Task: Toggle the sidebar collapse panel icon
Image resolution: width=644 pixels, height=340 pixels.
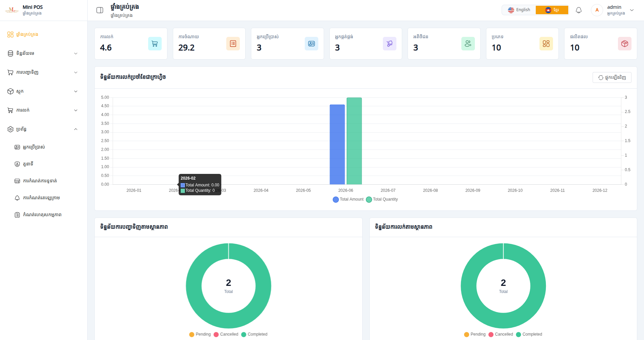Action: [x=100, y=10]
